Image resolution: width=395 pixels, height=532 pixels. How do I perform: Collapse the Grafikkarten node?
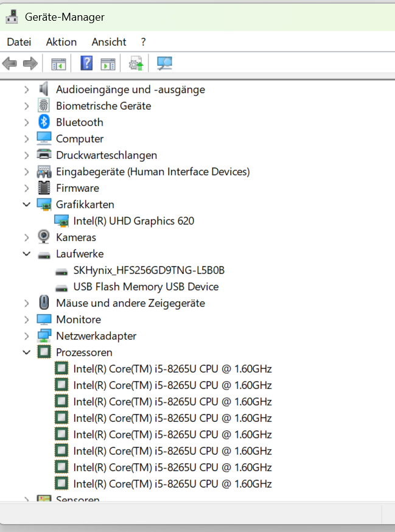26,205
